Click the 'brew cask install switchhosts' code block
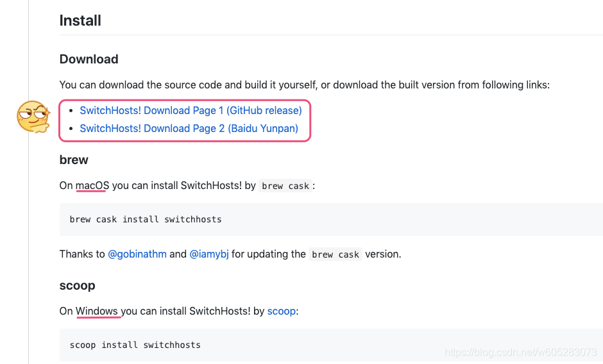This screenshot has width=603, height=364. click(x=331, y=219)
